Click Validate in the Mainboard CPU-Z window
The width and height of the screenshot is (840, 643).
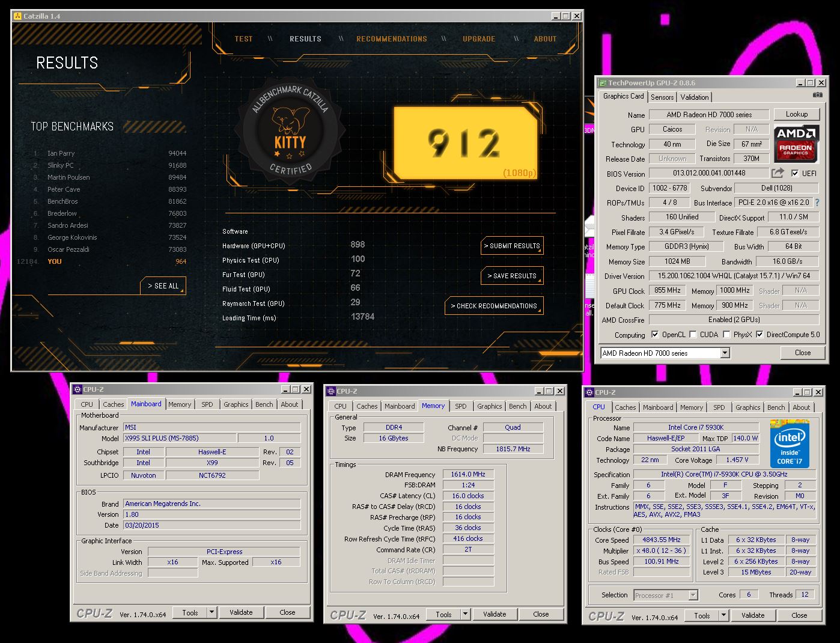241,612
